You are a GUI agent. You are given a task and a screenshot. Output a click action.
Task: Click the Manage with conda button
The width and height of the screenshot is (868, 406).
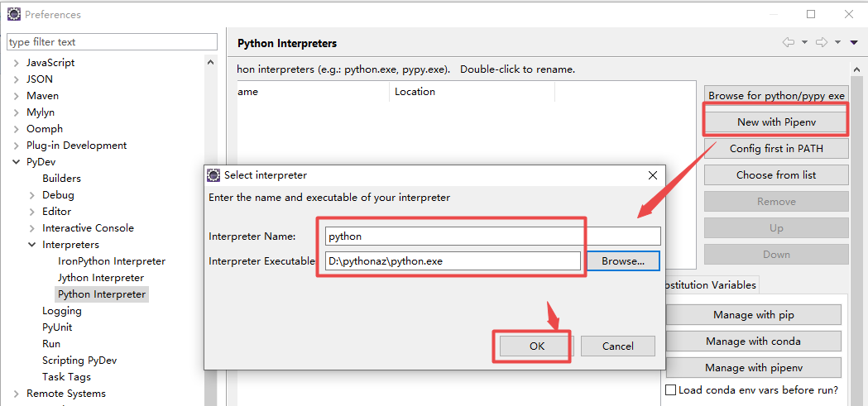tap(754, 342)
